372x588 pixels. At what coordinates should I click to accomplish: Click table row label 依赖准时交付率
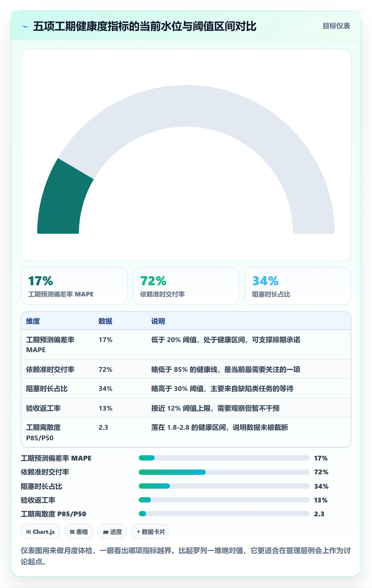click(x=50, y=369)
